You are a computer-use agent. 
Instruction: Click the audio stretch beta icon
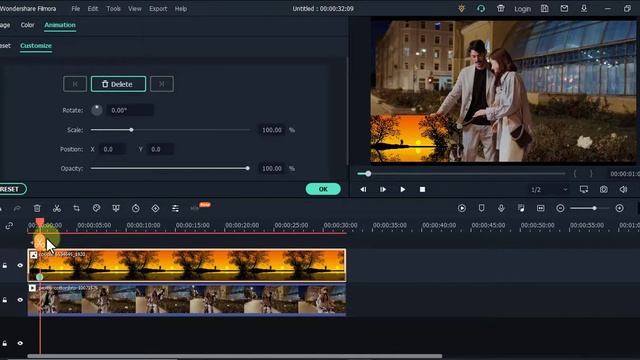coord(196,208)
